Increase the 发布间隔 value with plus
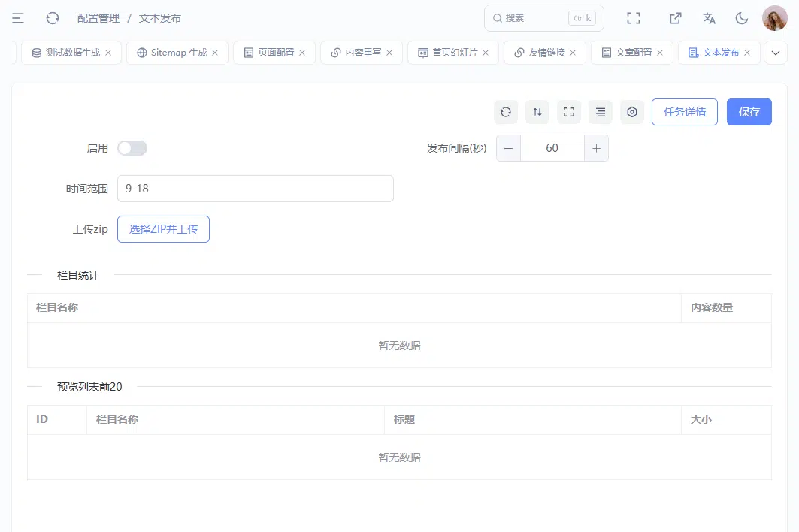Viewport: 799px width, 532px height. [x=596, y=148]
